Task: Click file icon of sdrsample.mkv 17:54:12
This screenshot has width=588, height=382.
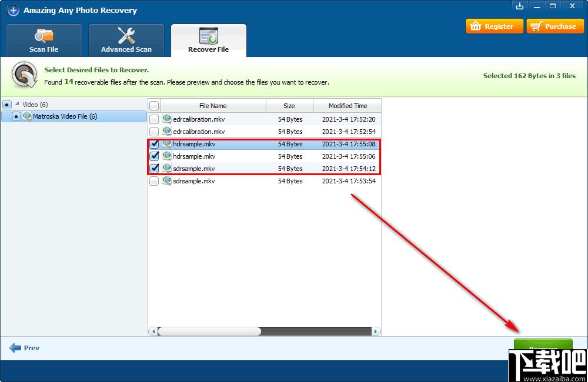Action: click(x=166, y=168)
